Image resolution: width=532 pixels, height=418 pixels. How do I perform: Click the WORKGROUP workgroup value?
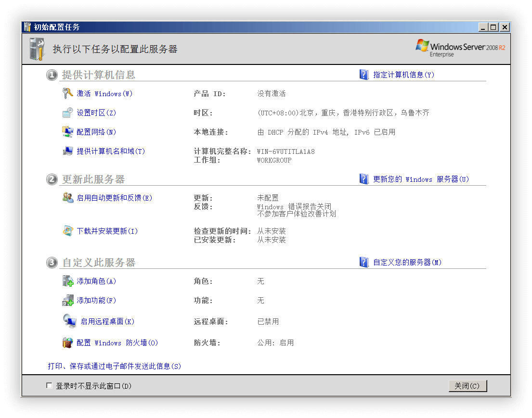(x=274, y=160)
